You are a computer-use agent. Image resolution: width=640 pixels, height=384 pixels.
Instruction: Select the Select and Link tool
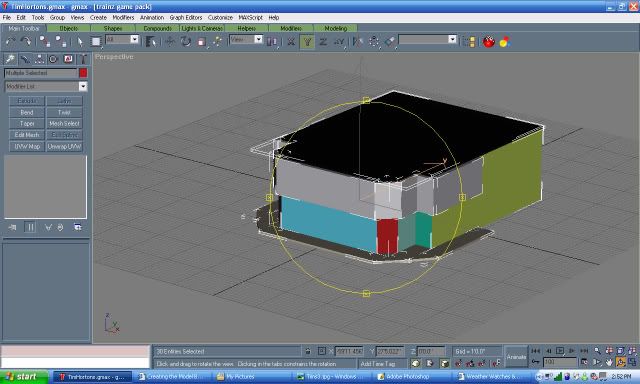(45, 41)
